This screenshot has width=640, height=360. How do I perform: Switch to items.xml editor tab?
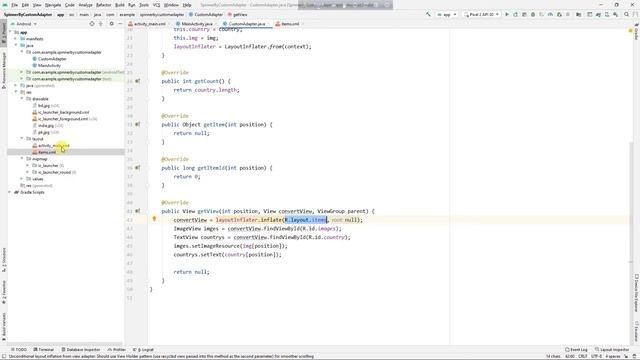point(290,24)
